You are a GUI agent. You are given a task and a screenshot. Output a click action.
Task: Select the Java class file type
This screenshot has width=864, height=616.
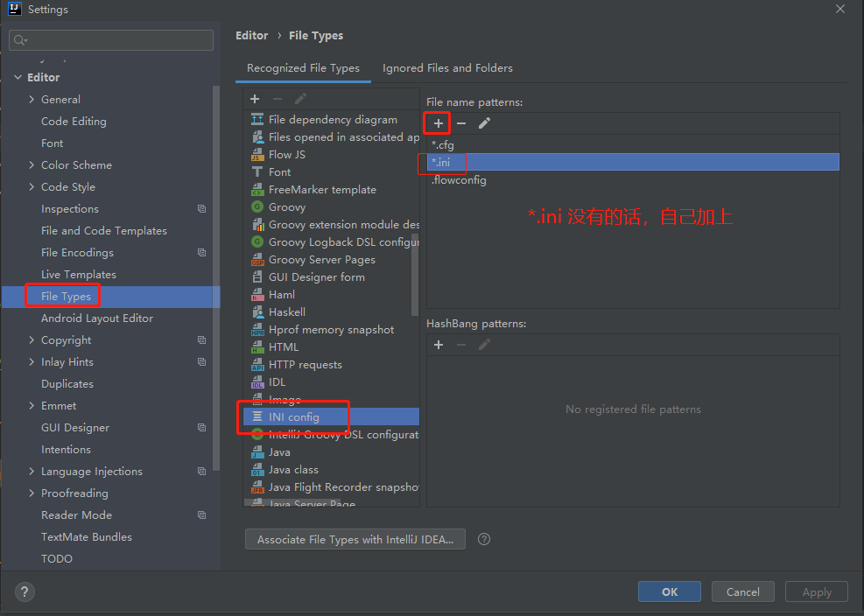click(331, 470)
